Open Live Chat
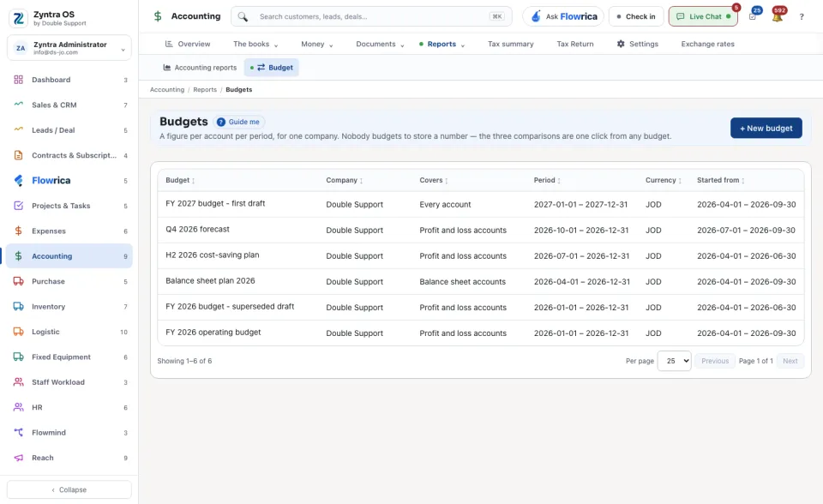The image size is (823, 504). (703, 17)
